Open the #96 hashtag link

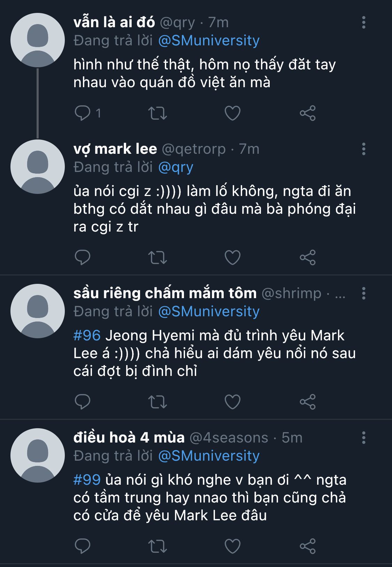point(87,335)
